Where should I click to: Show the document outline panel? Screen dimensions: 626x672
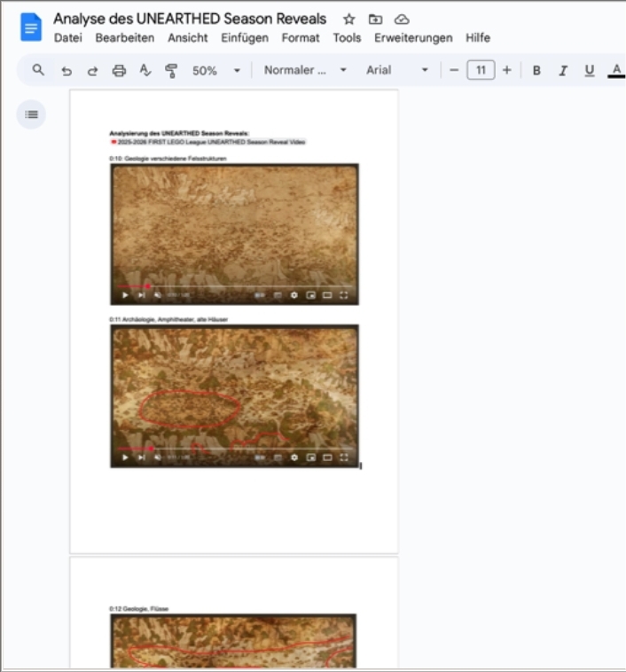tap(31, 114)
